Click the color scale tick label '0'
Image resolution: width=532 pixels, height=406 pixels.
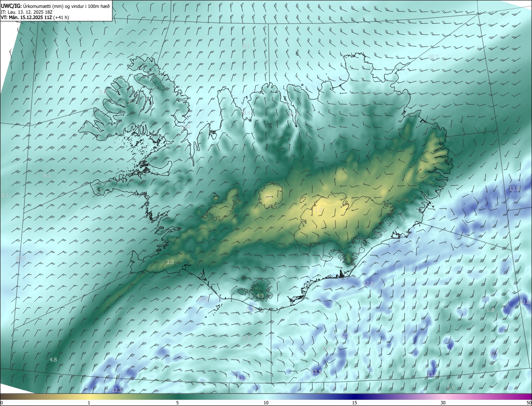(2, 403)
